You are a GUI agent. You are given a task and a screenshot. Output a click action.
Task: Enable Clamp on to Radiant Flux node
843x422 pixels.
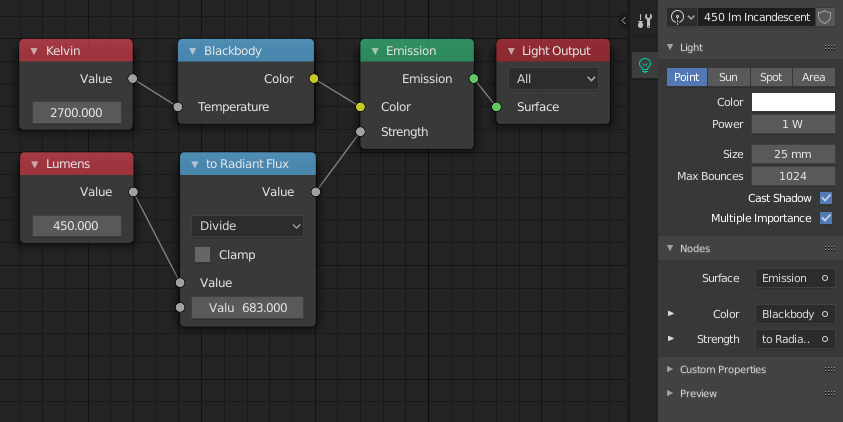pos(203,255)
